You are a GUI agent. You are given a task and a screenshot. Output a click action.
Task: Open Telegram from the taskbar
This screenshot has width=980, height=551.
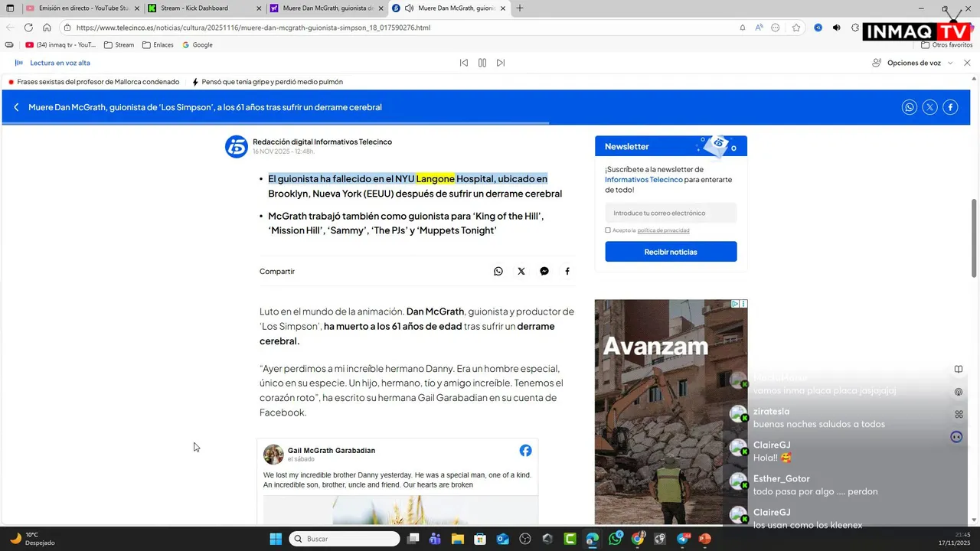point(683,539)
